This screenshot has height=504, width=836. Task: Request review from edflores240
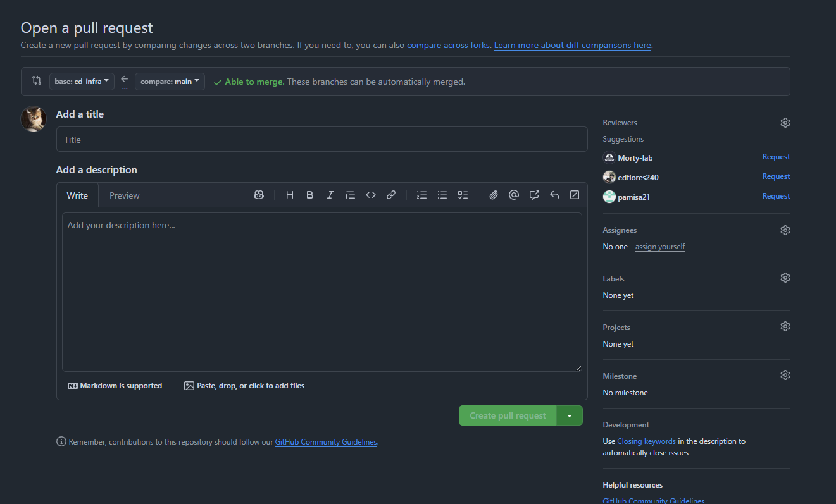tap(776, 176)
